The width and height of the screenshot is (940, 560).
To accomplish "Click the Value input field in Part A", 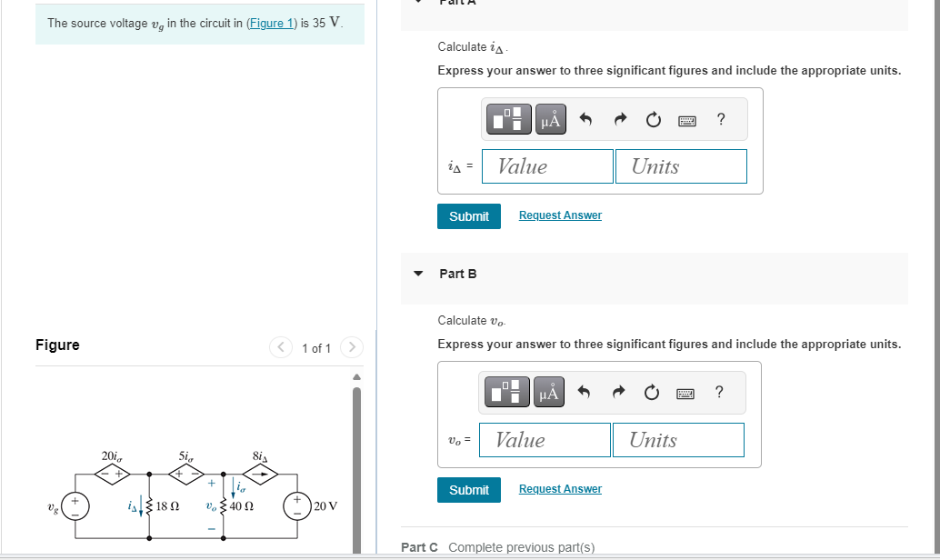I will 547,166.
